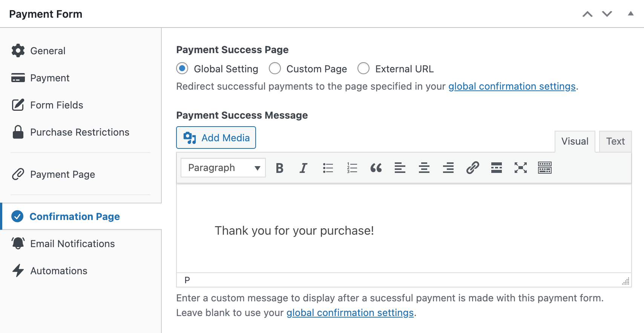Insert a bulleted list
This screenshot has width=644, height=333.
click(328, 168)
